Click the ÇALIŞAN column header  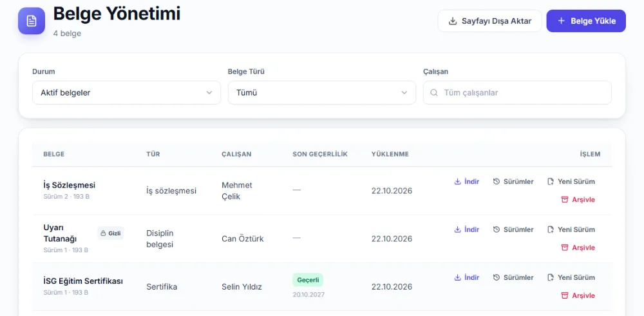point(236,154)
